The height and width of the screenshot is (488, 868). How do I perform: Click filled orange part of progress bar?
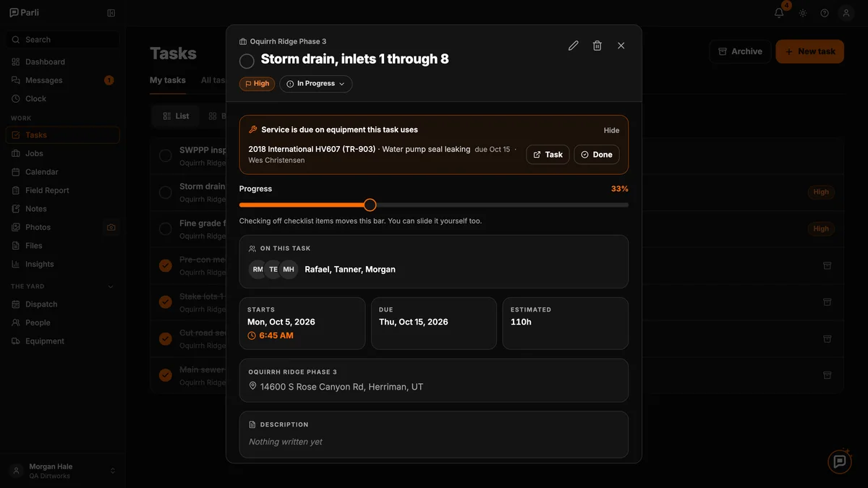302,205
